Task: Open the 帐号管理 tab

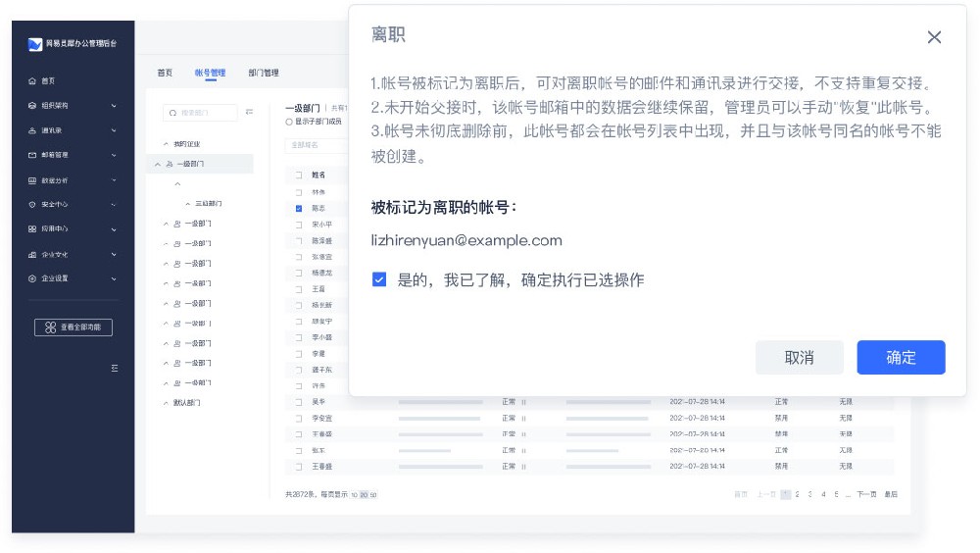Action: tap(210, 73)
